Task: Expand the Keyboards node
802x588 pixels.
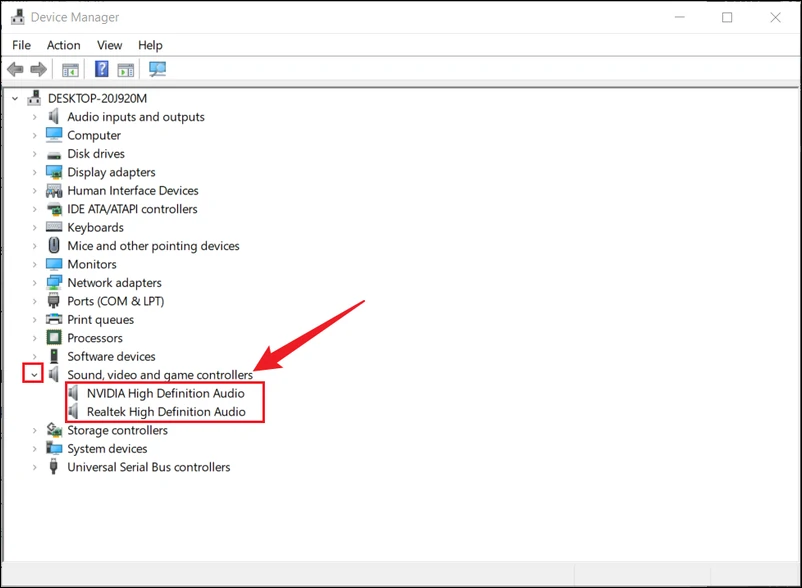Action: click(x=34, y=228)
